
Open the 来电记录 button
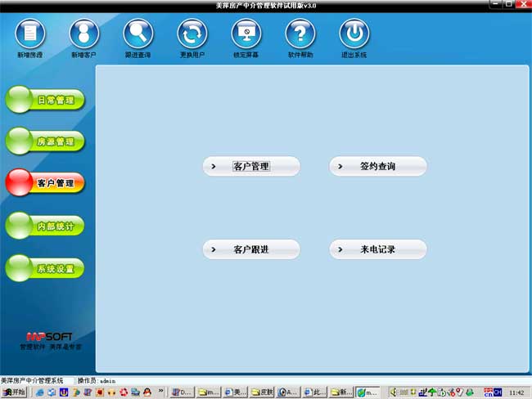pyautogui.click(x=378, y=249)
